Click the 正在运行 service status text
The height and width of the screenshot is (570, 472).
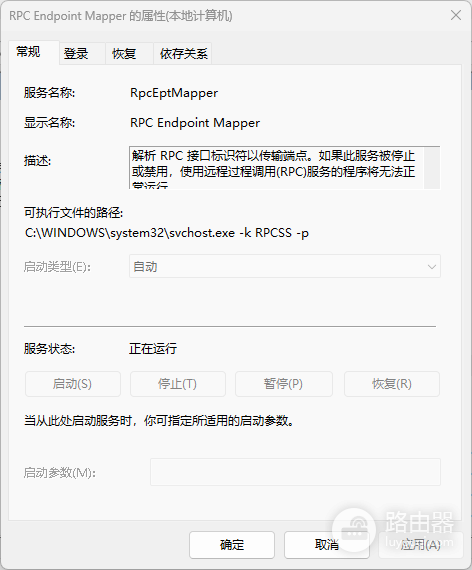153,349
